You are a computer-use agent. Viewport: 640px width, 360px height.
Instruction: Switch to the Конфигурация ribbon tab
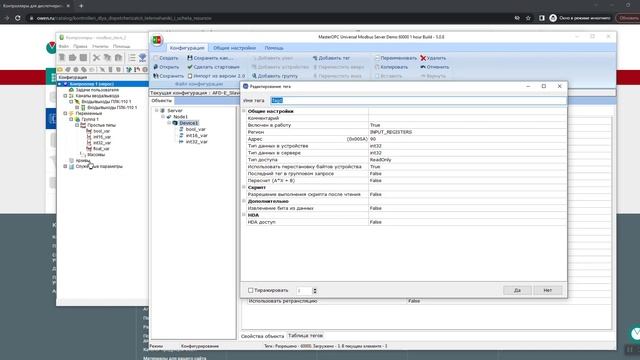coord(187,48)
